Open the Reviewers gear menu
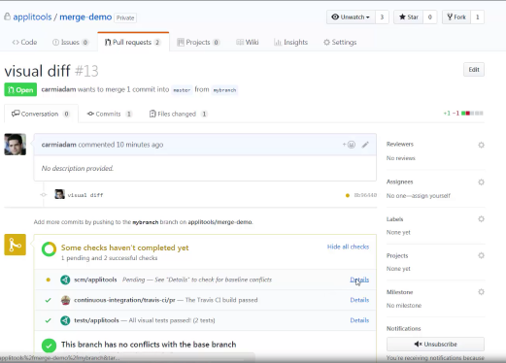This screenshot has width=506, height=363. pyautogui.click(x=481, y=145)
